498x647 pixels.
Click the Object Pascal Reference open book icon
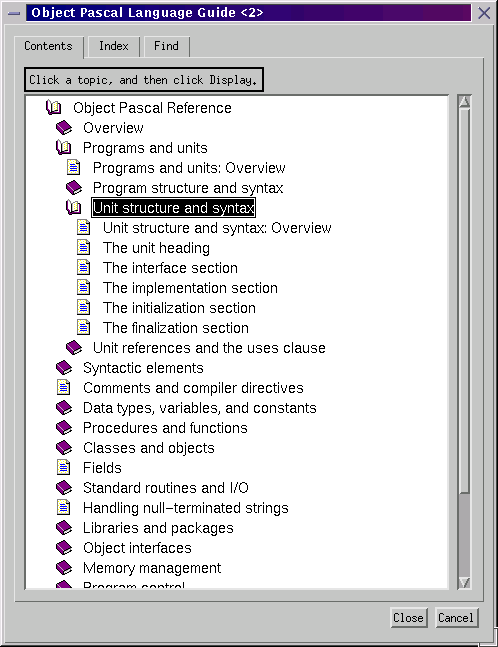click(x=54, y=107)
